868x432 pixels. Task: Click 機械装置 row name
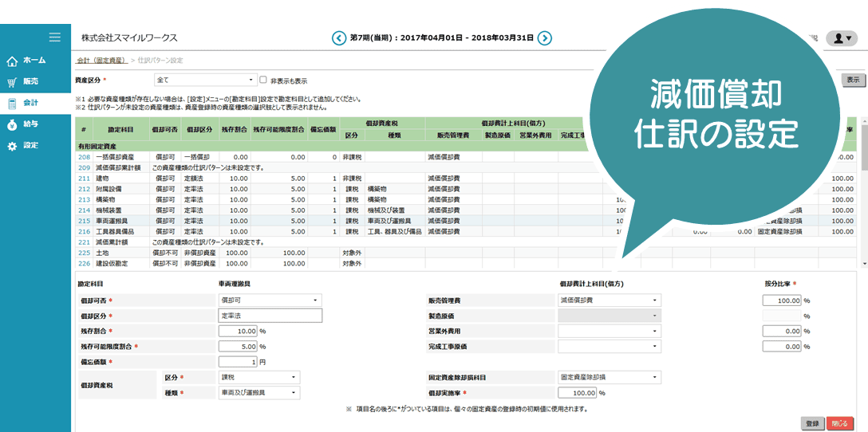point(108,210)
